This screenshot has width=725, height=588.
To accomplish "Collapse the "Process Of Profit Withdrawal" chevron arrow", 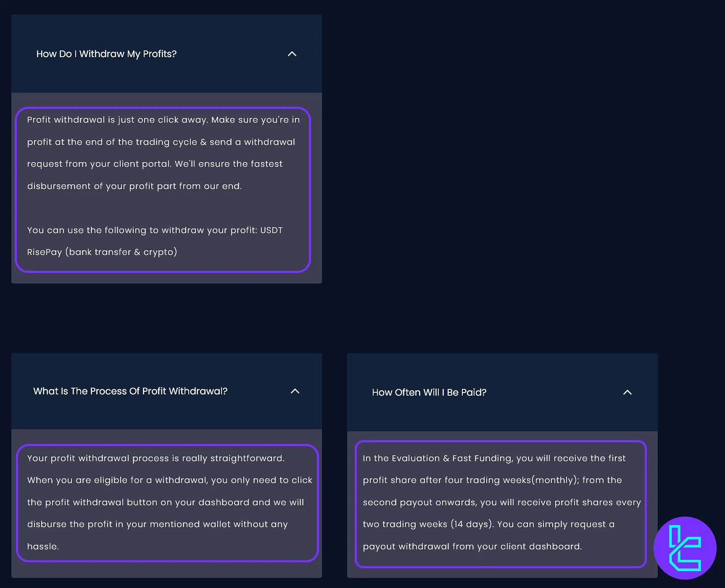I will point(295,391).
